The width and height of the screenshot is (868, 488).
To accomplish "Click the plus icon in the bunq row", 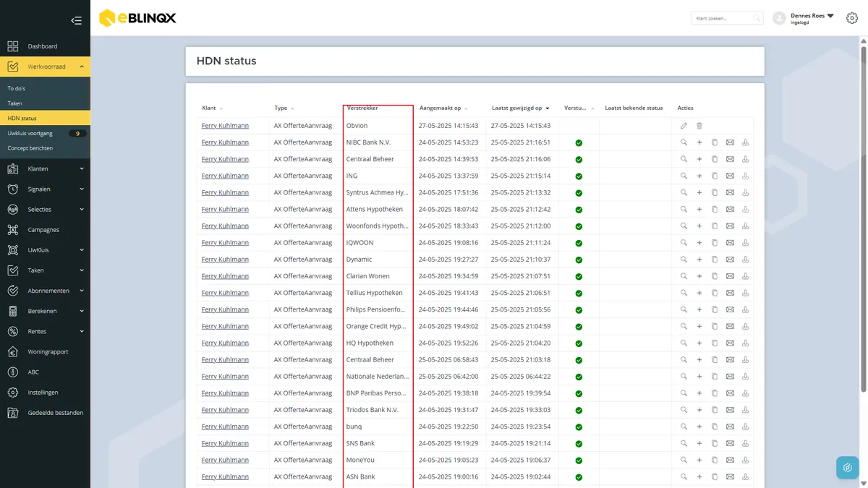I will 699,427.
